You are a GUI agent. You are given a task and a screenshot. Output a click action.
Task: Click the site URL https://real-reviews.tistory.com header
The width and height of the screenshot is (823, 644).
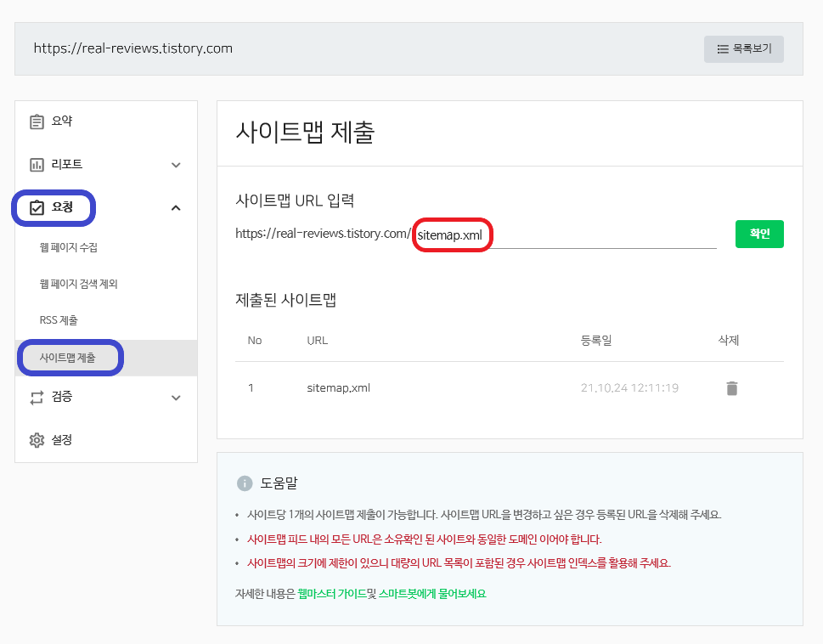click(132, 48)
